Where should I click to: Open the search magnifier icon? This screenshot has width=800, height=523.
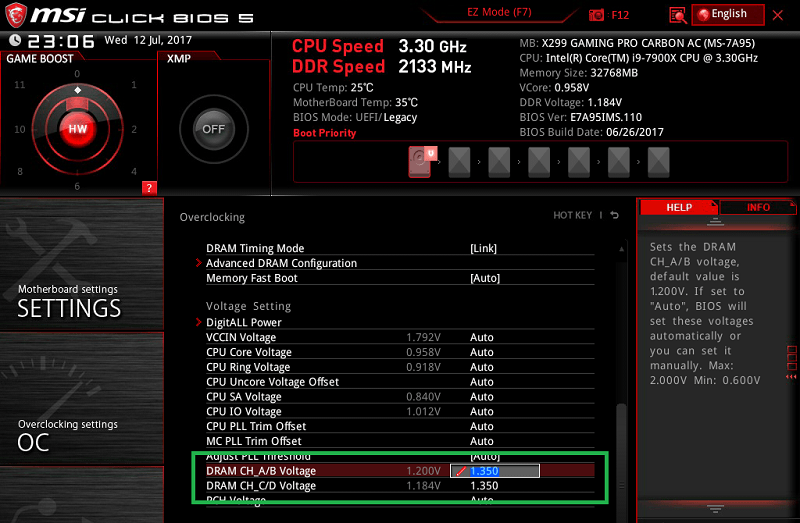678,15
